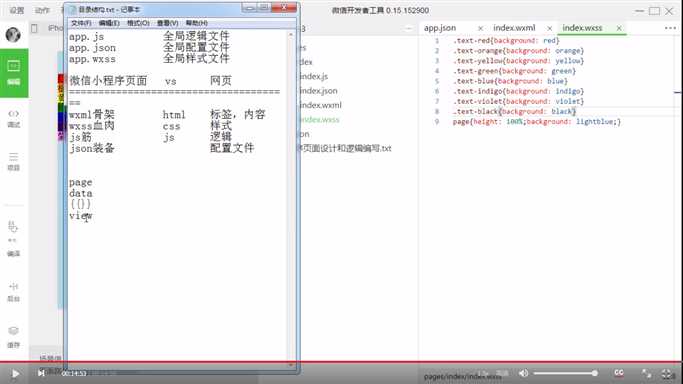Open the 文件(F) menu in Notepad
The image size is (683, 384).
point(81,23)
